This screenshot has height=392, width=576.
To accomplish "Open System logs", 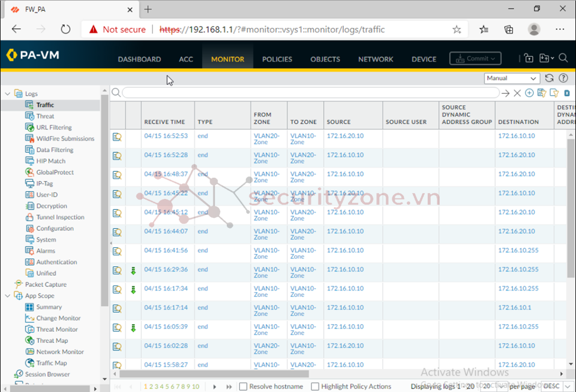I will coord(46,240).
